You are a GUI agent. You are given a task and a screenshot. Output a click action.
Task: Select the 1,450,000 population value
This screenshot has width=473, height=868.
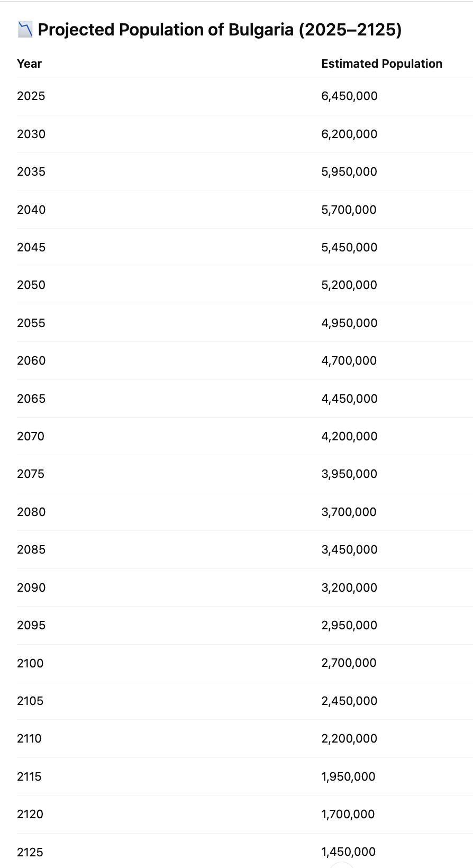[348, 852]
